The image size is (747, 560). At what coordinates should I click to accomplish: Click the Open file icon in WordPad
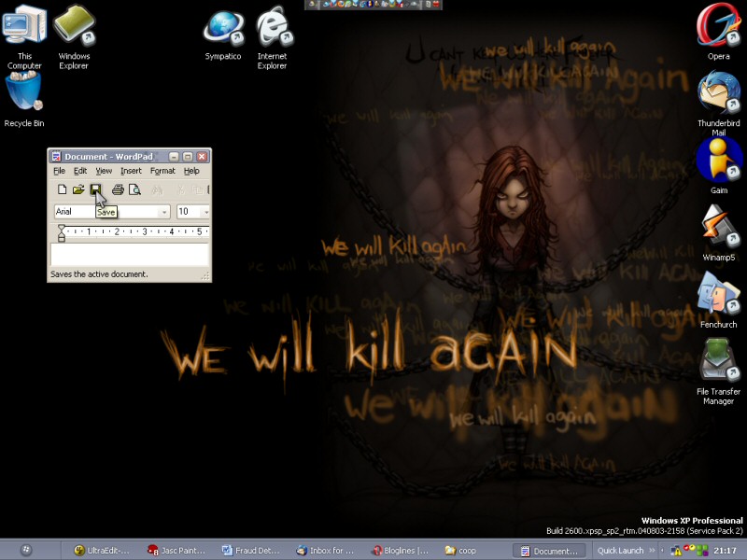pos(78,189)
